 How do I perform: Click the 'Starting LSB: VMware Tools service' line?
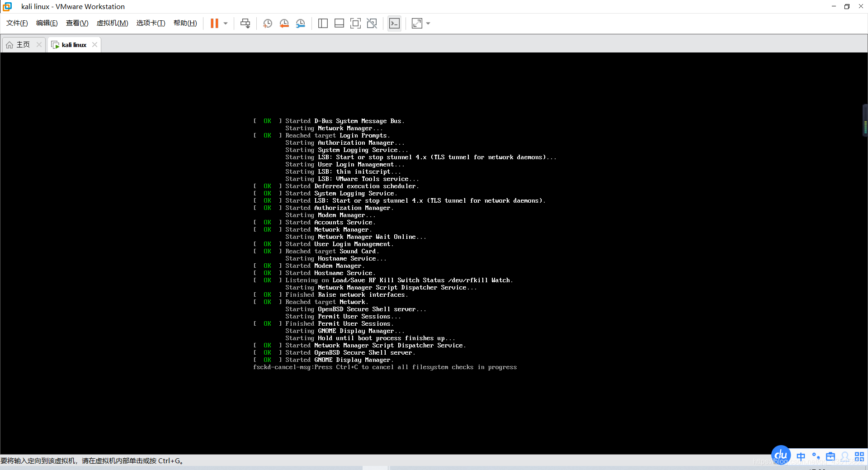[352, 179]
